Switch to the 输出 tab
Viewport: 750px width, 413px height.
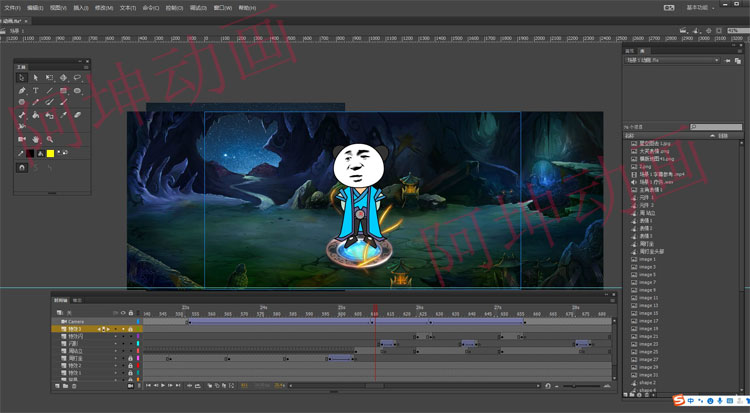(x=77, y=301)
